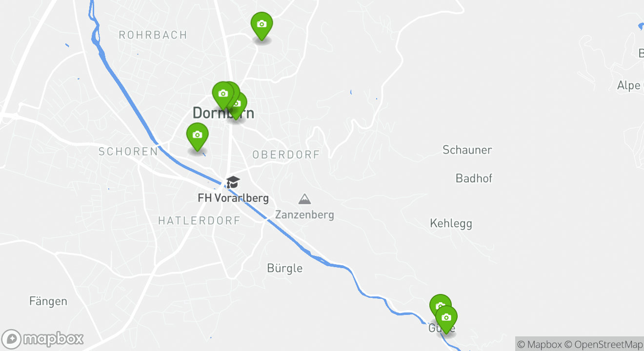Click the camera pin covering Dornbirn's letter 'i'
The height and width of the screenshot is (351, 644).
click(x=237, y=106)
